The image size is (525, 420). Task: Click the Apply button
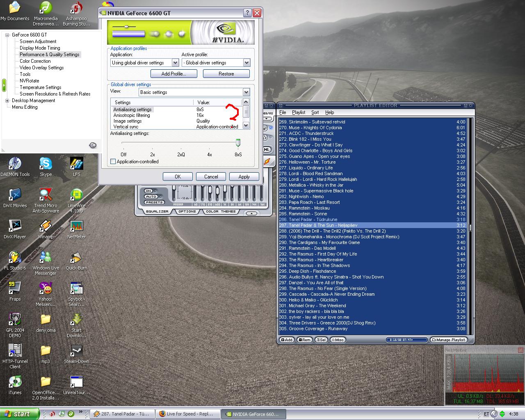pos(244,176)
